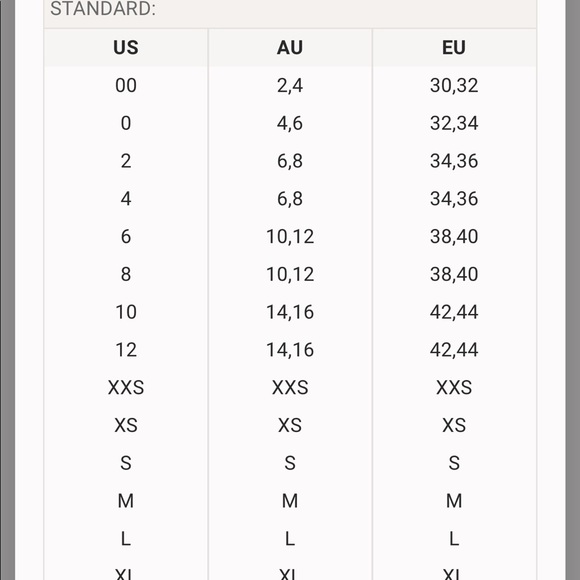Select US size 8 cell
Viewport: 580px width, 580px height.
pyautogui.click(x=126, y=274)
